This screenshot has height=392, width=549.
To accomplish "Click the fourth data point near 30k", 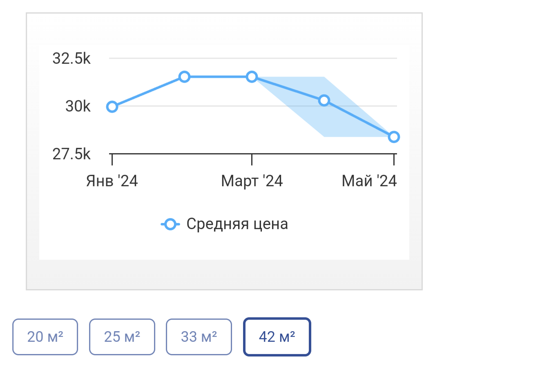I will pyautogui.click(x=324, y=100).
